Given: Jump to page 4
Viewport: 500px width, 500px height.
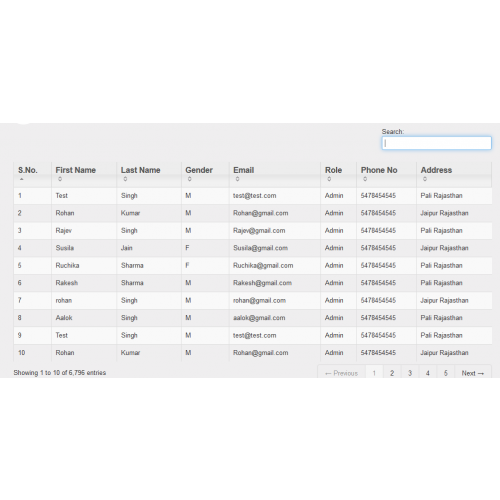Looking at the screenshot, I should (x=428, y=373).
